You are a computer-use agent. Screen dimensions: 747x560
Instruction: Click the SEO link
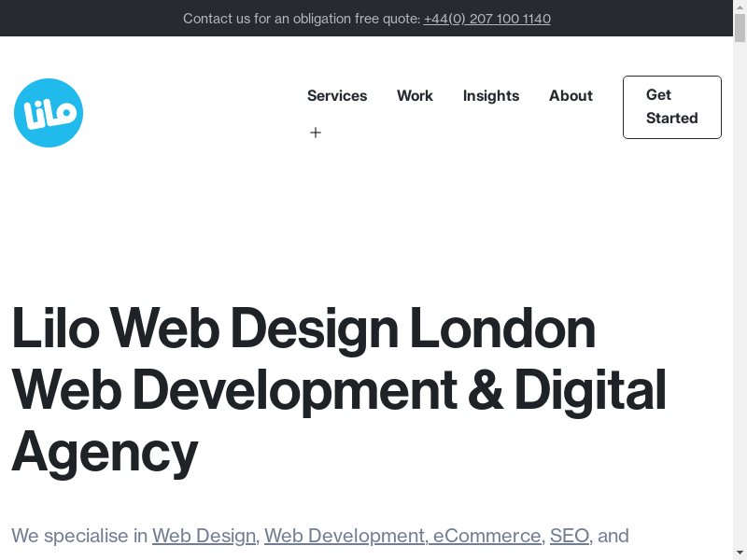[x=570, y=536]
